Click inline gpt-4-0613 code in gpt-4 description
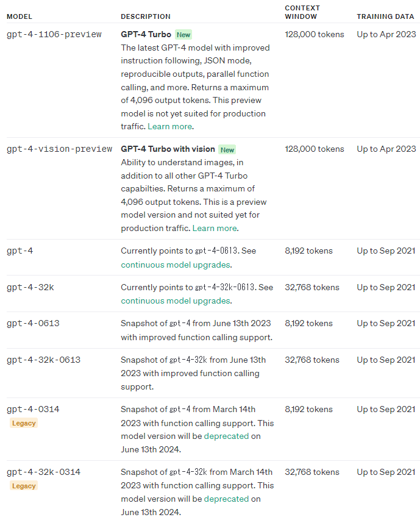The height and width of the screenshot is (520, 420). pyautogui.click(x=216, y=251)
